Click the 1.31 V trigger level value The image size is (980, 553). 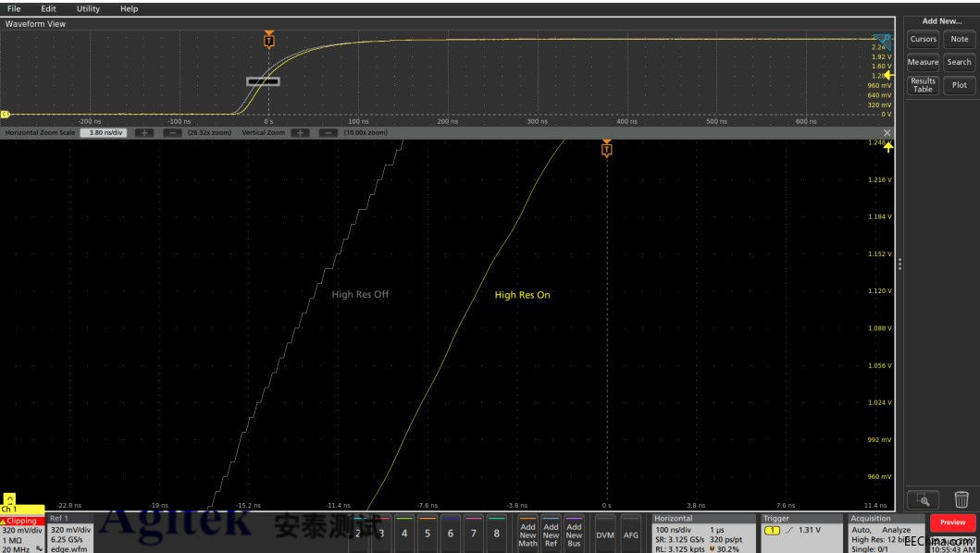pyautogui.click(x=810, y=530)
